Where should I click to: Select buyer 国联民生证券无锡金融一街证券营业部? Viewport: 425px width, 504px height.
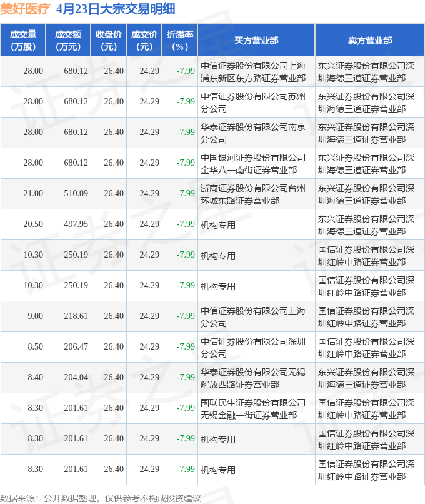(253, 408)
